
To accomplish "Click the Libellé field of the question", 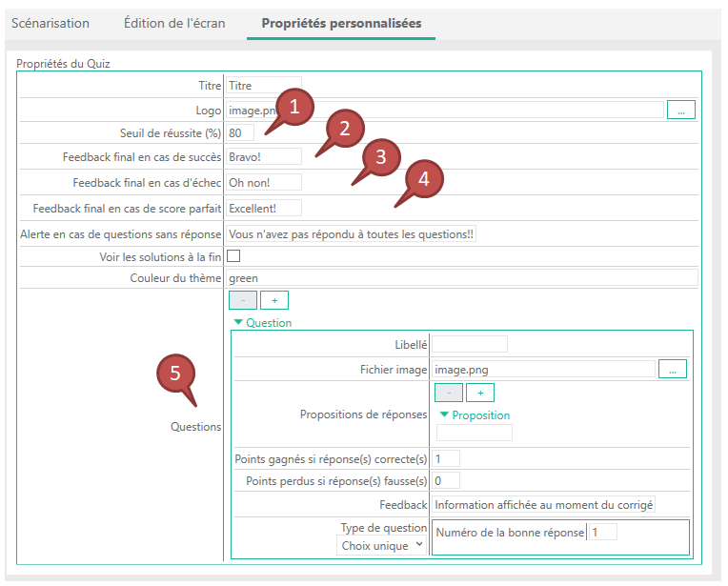I will (x=469, y=344).
